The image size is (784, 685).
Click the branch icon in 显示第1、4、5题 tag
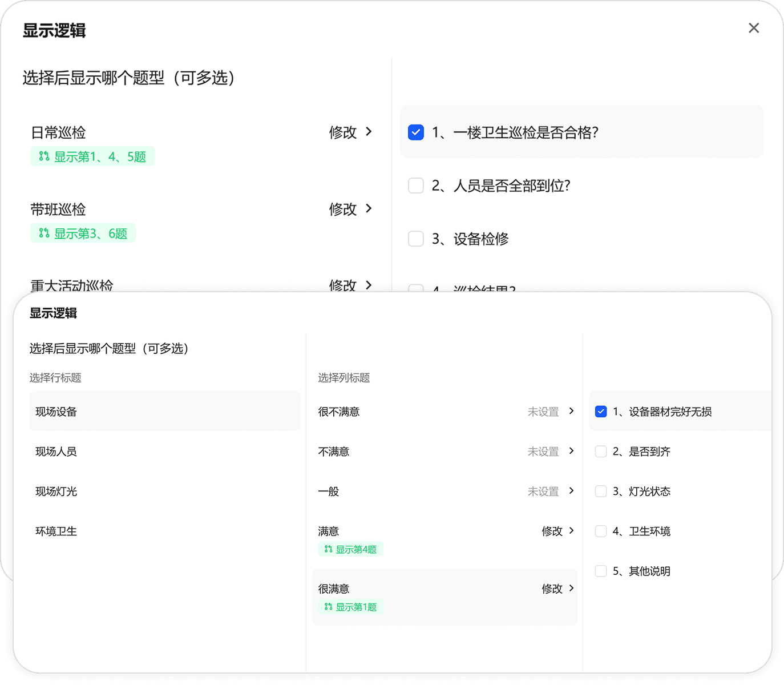[44, 156]
